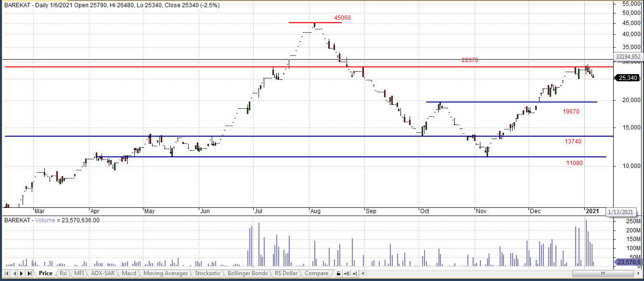Select the ADX-SAR tab
This screenshot has width=644, height=281.
point(103,273)
